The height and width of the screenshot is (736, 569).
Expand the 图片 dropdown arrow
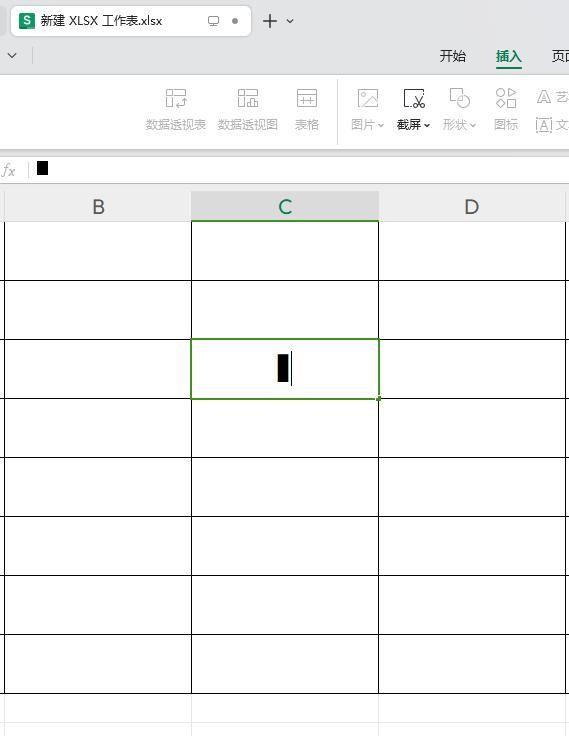tap(381, 125)
